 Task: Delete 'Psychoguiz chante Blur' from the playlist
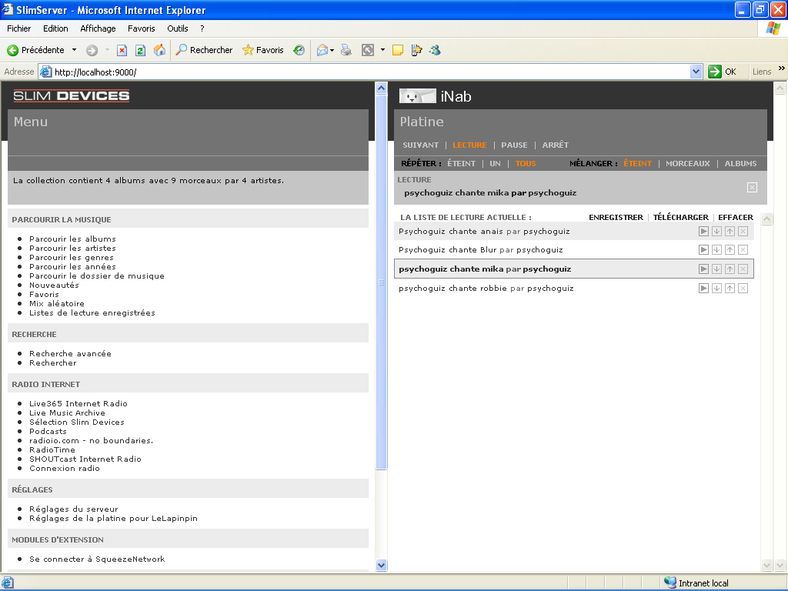[743, 250]
